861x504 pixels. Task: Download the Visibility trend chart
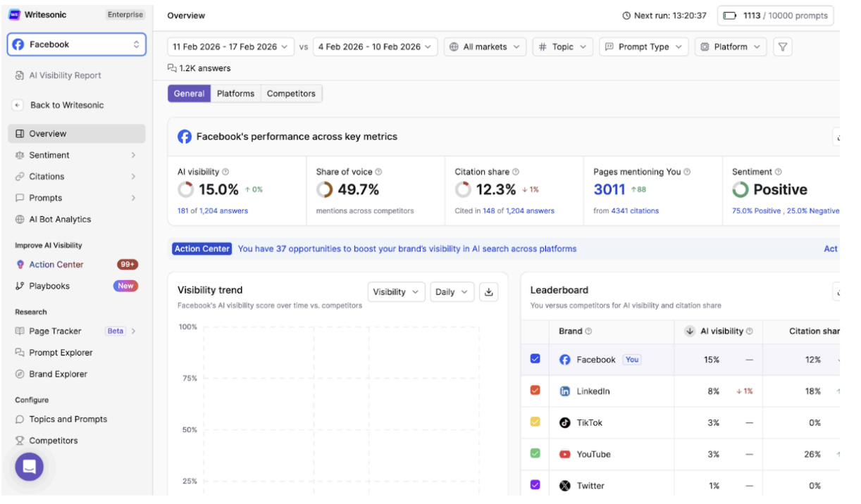tap(489, 291)
